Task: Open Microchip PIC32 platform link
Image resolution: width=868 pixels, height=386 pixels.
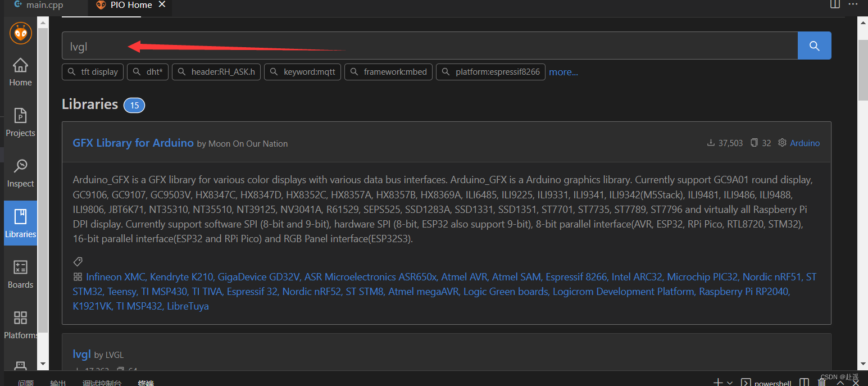Action: tap(702, 277)
